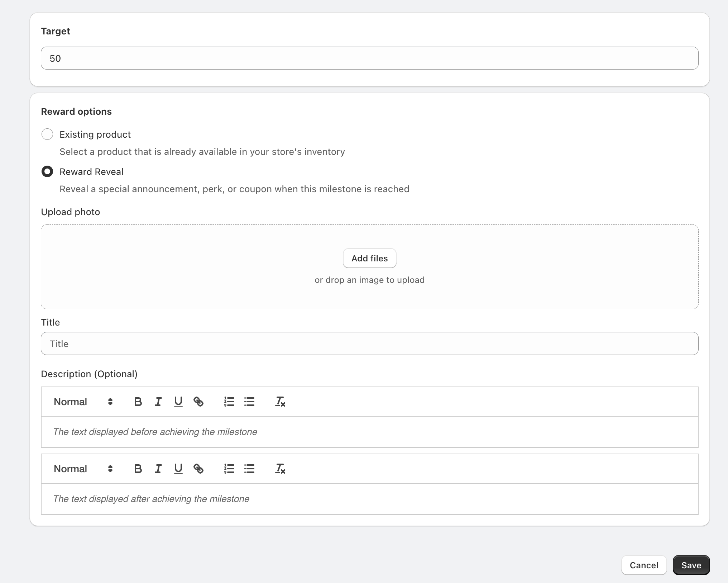Image resolution: width=728 pixels, height=583 pixels.
Task: Add bullet list in the after-milestone editor
Action: click(x=249, y=469)
